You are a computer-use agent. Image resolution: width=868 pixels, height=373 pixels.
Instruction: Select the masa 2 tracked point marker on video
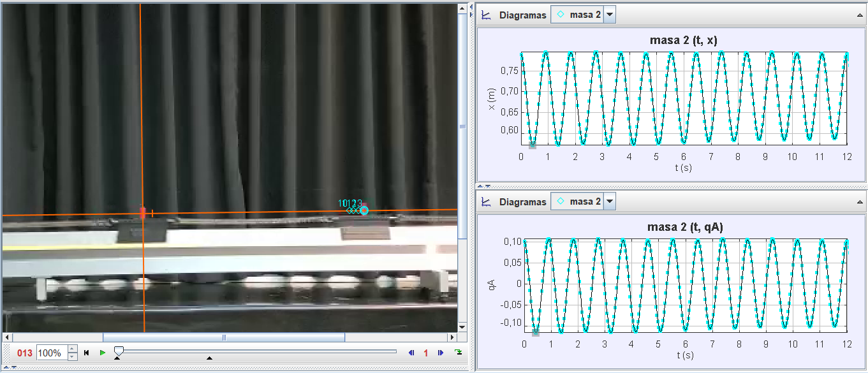tap(364, 210)
